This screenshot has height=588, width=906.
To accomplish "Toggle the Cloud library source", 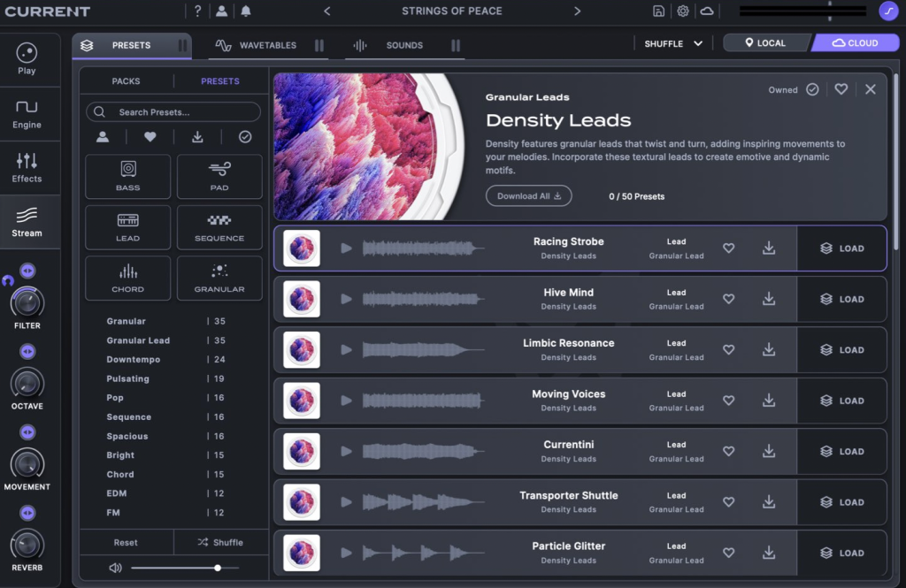I will (x=855, y=42).
